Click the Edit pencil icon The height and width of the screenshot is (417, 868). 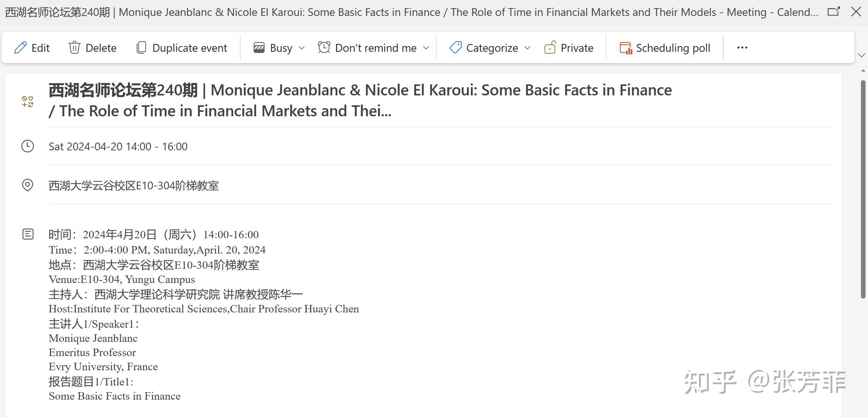(20, 48)
